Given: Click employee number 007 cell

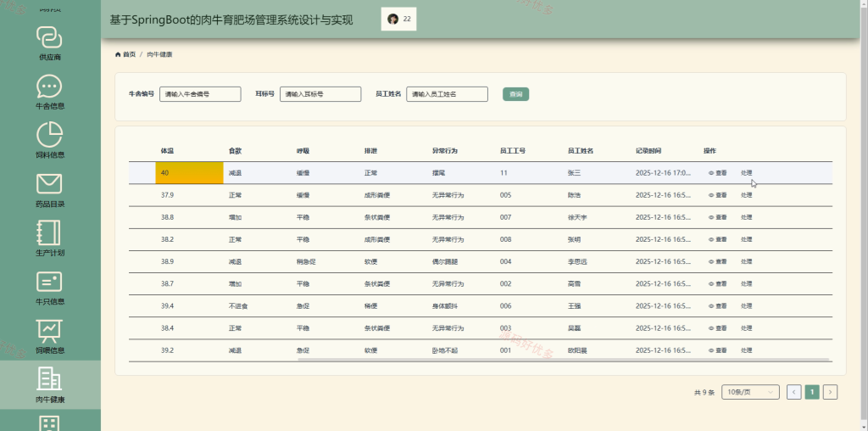Looking at the screenshot, I should [505, 217].
